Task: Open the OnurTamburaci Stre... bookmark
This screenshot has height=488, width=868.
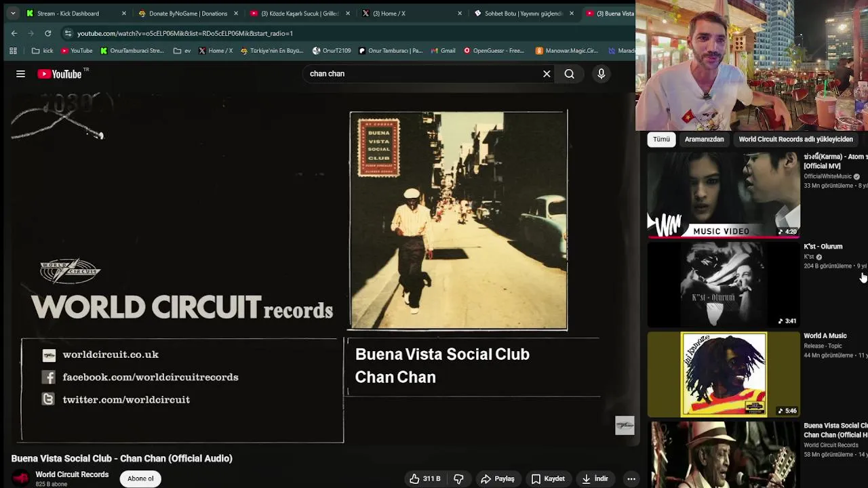Action: pos(132,51)
